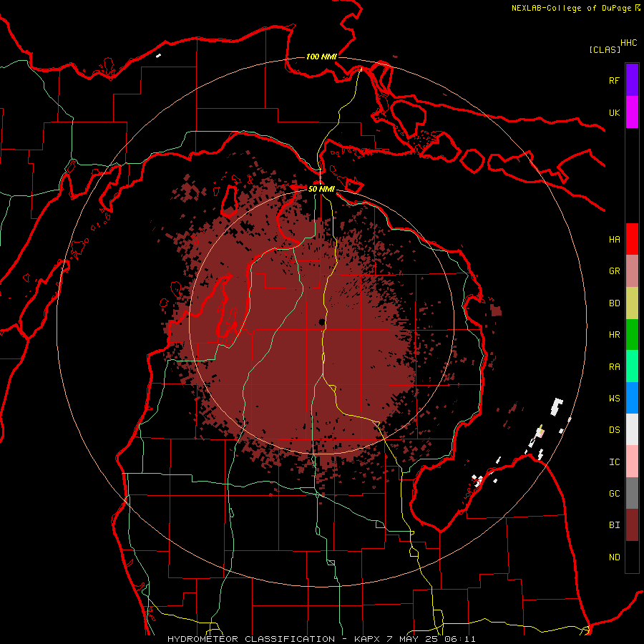644x644 pixels.
Task: Click the 100 NMI range ring label
Action: [x=321, y=57]
